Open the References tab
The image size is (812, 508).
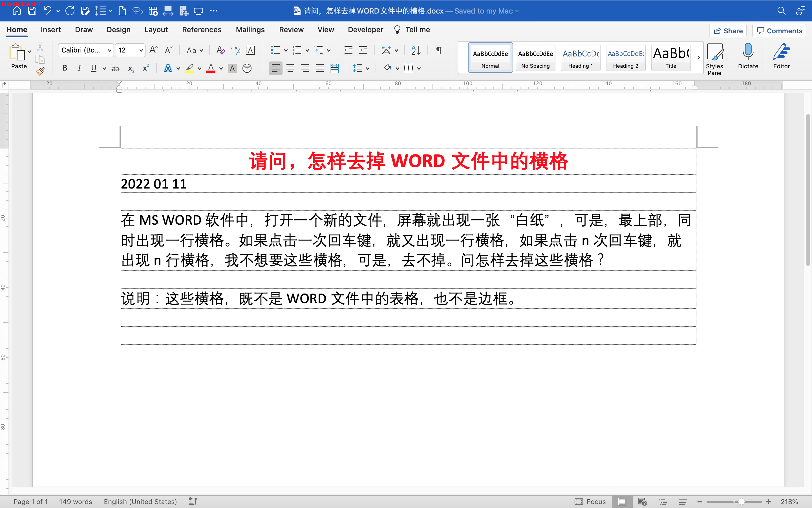[x=202, y=30]
